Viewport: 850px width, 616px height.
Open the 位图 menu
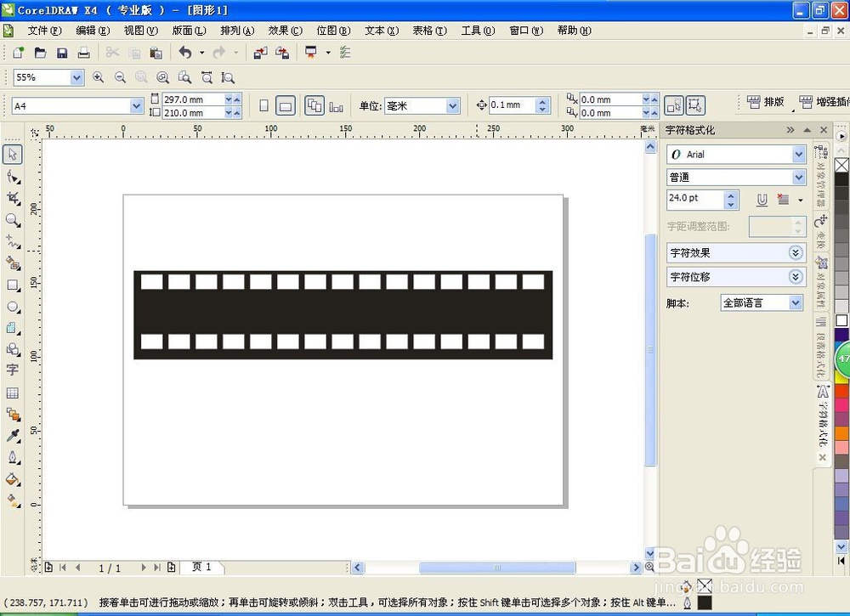click(x=333, y=31)
